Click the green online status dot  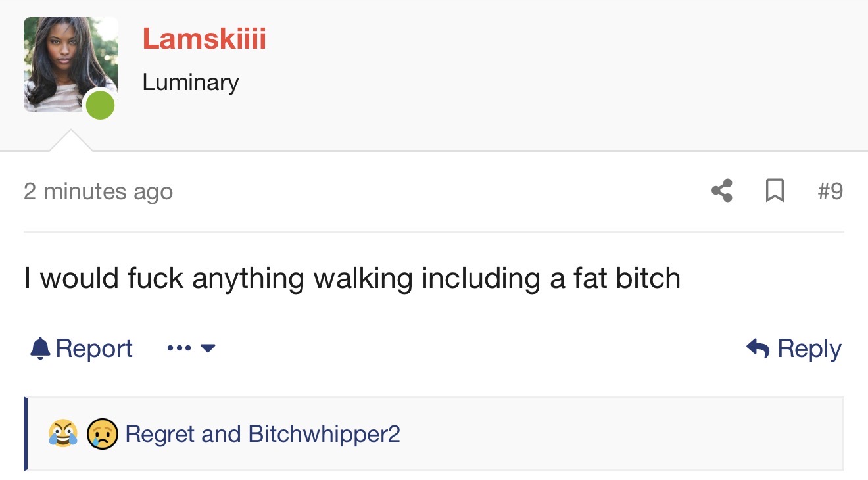(x=101, y=106)
